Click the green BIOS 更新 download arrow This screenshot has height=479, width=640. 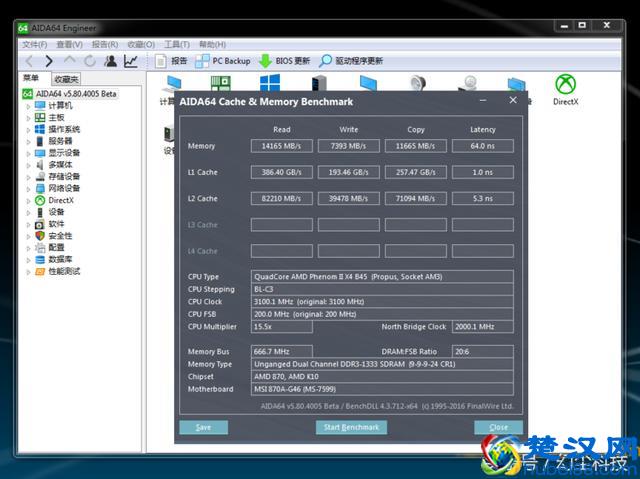pyautogui.click(x=266, y=61)
